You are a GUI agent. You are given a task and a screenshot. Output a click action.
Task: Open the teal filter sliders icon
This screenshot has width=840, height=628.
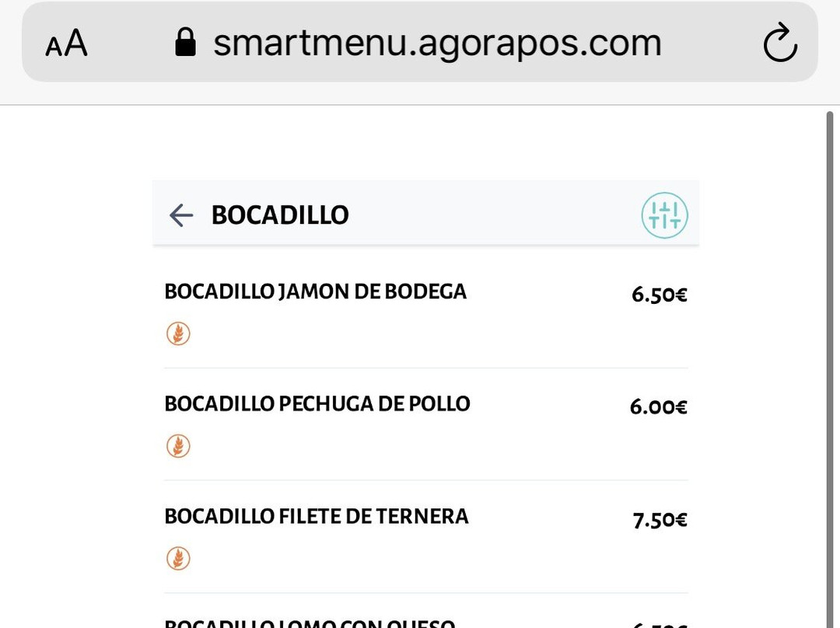664,215
